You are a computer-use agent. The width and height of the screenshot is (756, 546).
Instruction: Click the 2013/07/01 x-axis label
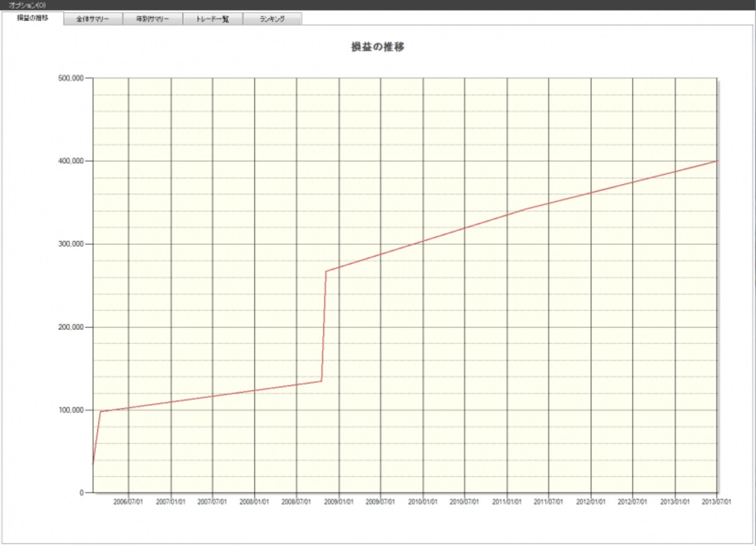pyautogui.click(x=717, y=502)
